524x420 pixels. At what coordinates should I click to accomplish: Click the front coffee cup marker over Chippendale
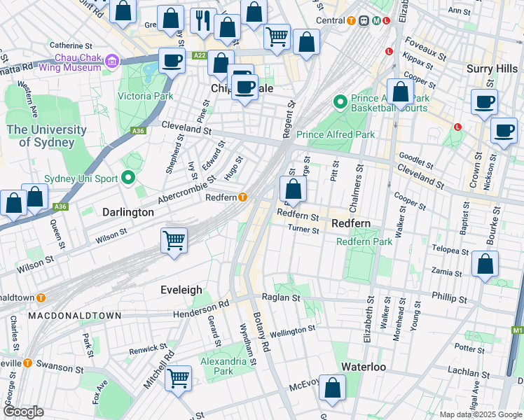[244, 90]
